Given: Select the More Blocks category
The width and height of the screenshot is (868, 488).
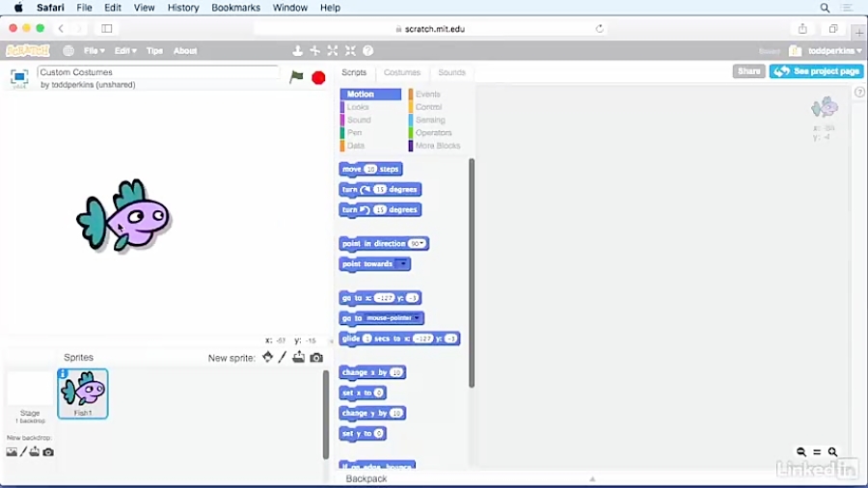Looking at the screenshot, I should coord(437,146).
